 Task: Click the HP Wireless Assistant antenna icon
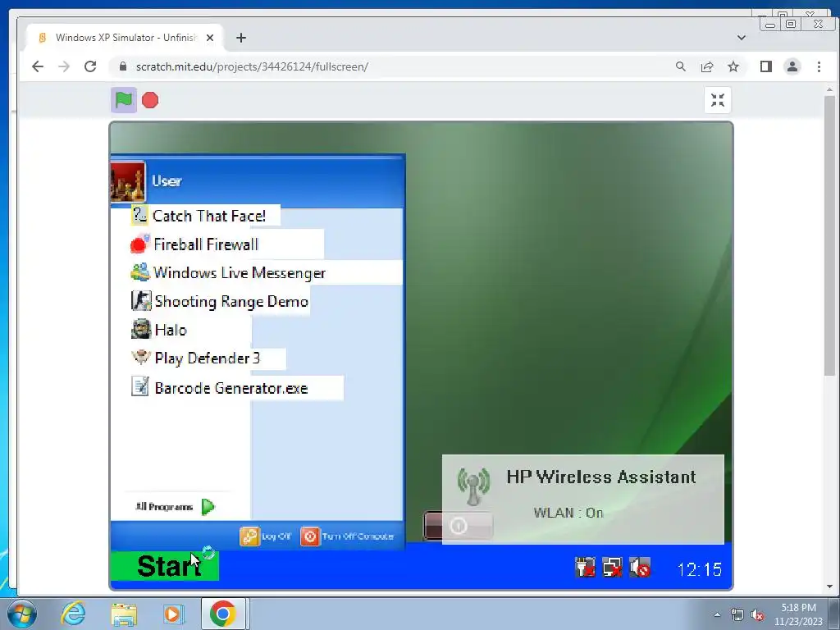(x=473, y=486)
